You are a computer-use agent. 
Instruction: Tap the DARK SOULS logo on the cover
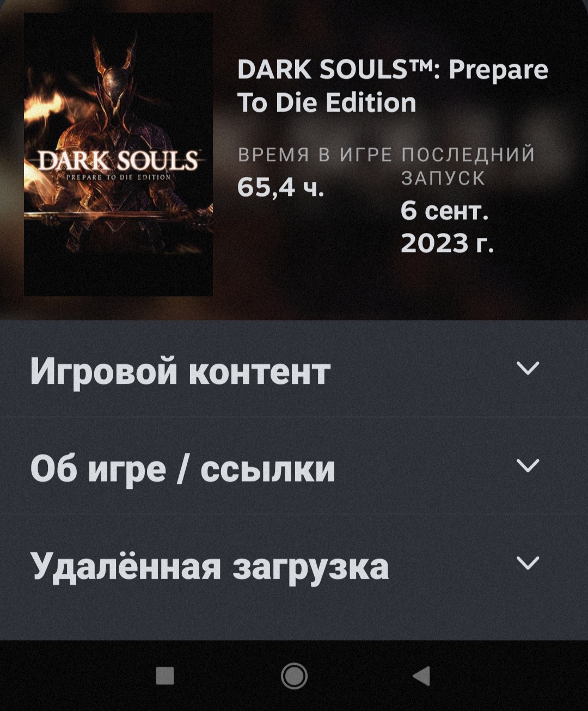click(119, 161)
